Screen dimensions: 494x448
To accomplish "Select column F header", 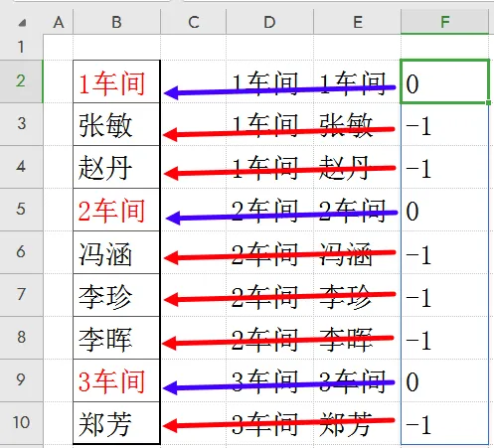I will [x=445, y=22].
